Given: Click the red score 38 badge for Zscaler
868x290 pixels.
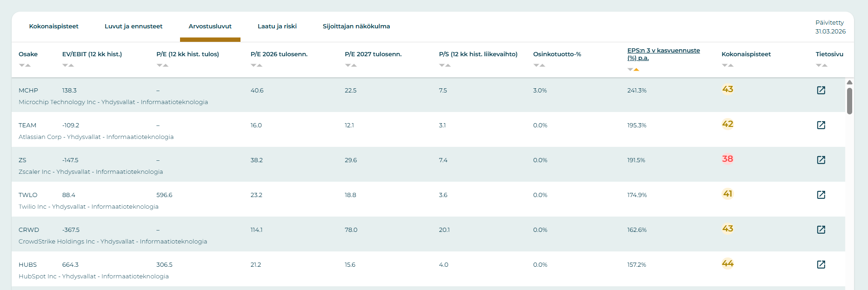Looking at the screenshot, I should coord(728,159).
